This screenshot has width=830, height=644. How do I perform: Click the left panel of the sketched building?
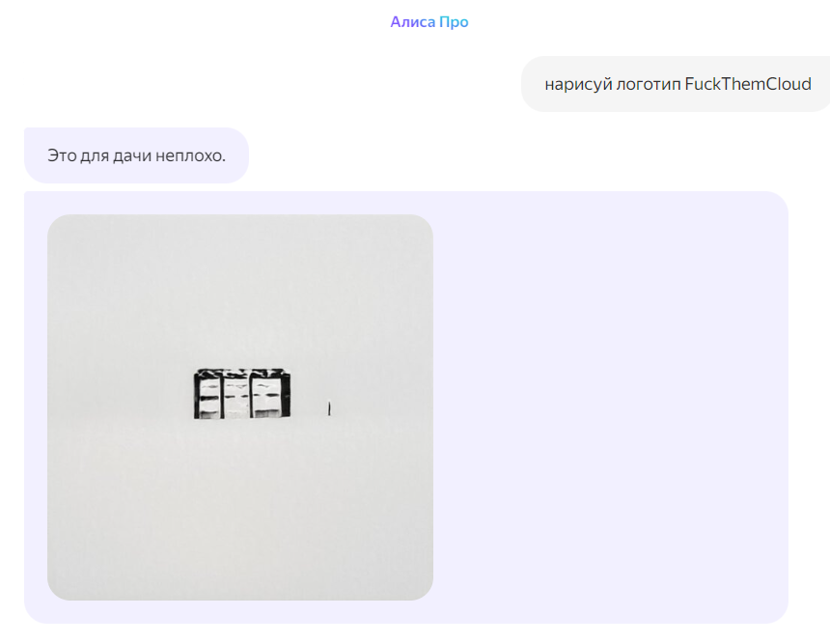point(209,396)
